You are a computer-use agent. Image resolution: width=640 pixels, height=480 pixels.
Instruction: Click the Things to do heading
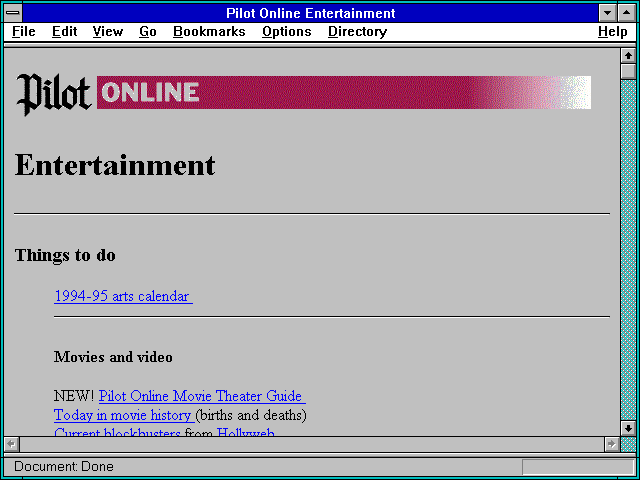click(65, 256)
